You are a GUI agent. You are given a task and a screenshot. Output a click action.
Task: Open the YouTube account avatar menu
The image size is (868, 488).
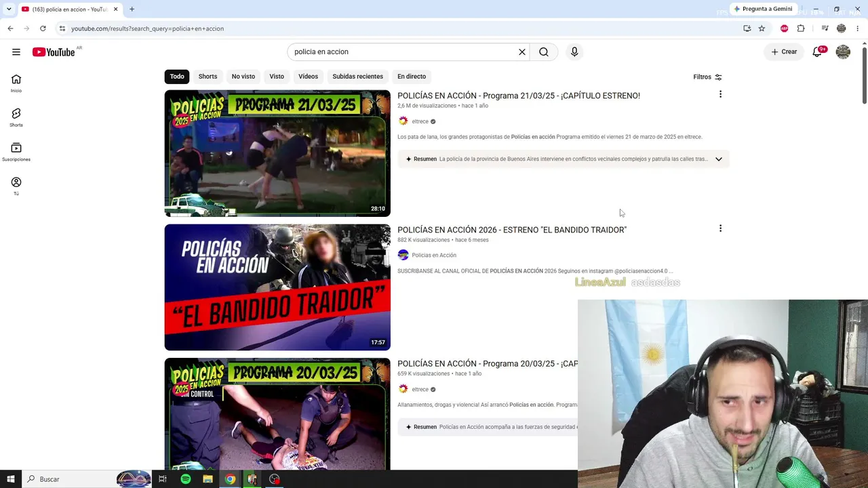(843, 52)
